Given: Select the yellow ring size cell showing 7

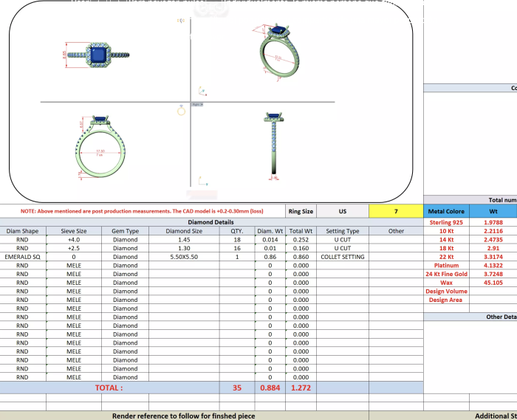Looking at the screenshot, I should (396, 211).
